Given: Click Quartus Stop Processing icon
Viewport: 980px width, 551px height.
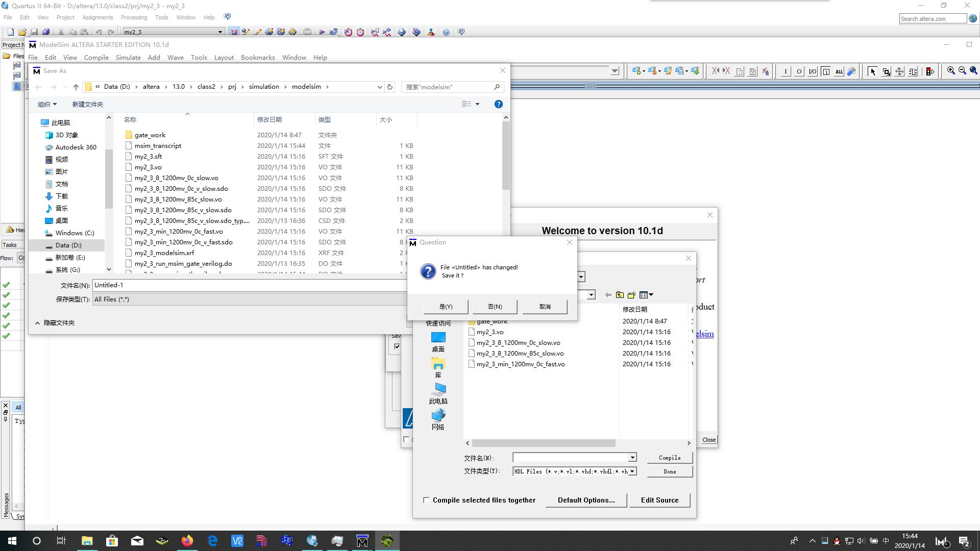Looking at the screenshot, I should tap(307, 32).
